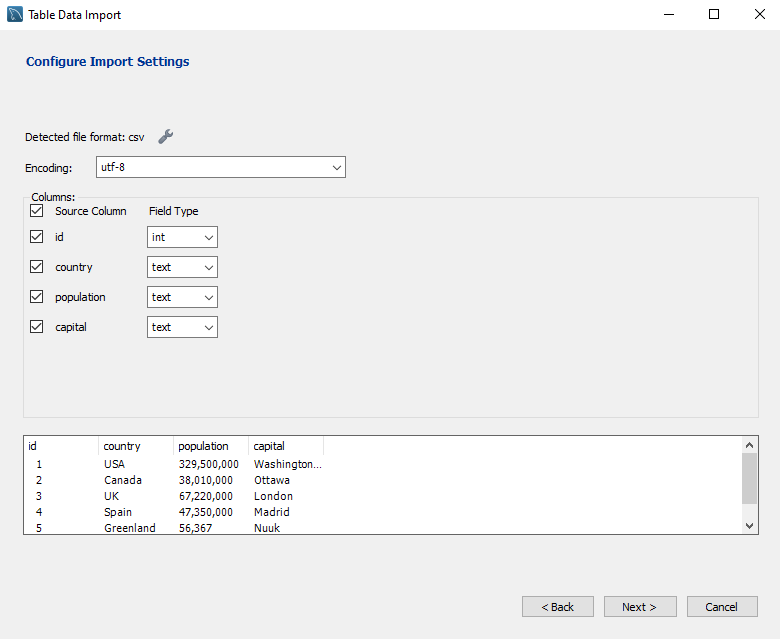
Task: Click the capital preview column header
Action: pyautogui.click(x=286, y=446)
